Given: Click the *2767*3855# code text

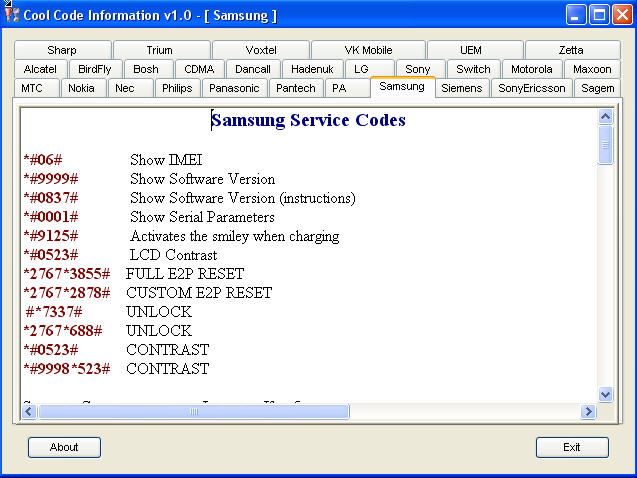Looking at the screenshot, I should click(67, 274).
